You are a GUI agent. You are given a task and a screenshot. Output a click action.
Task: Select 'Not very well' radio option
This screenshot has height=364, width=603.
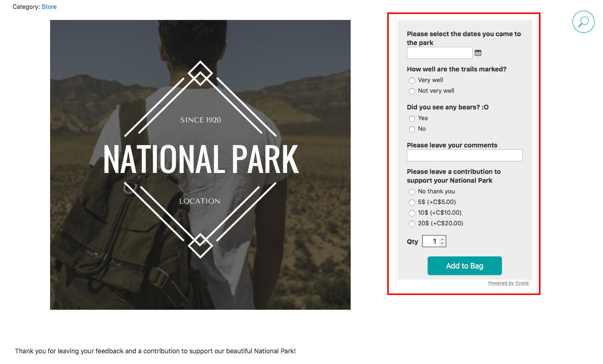[412, 91]
